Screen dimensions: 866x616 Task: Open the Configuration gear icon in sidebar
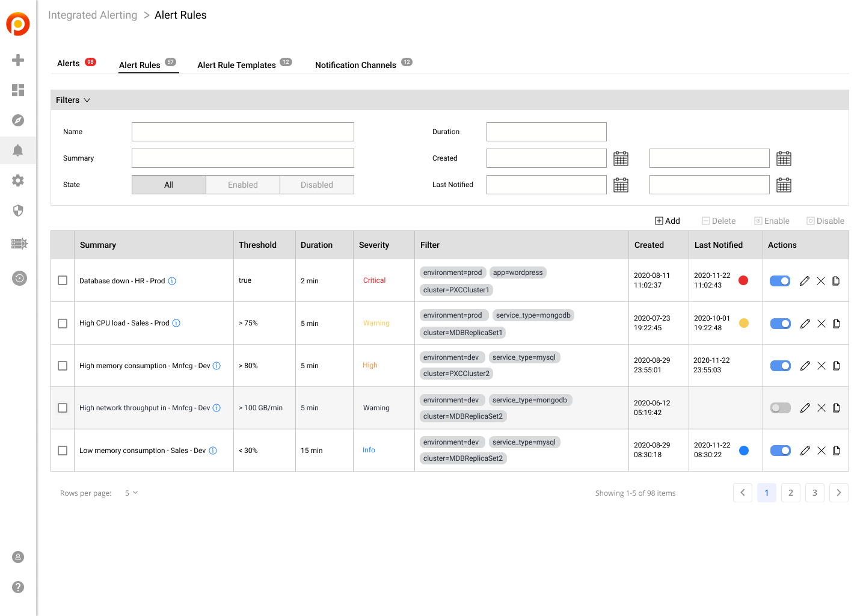(18, 180)
